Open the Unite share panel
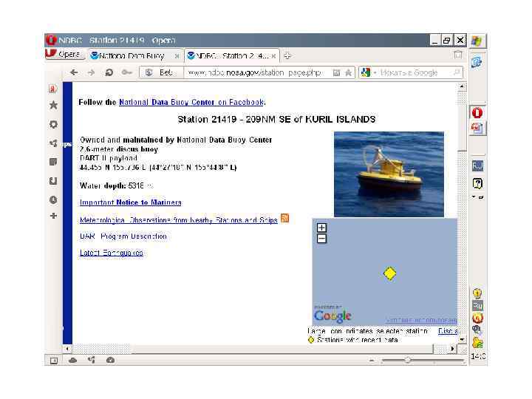The width and height of the screenshot is (532, 399). [x=53, y=143]
